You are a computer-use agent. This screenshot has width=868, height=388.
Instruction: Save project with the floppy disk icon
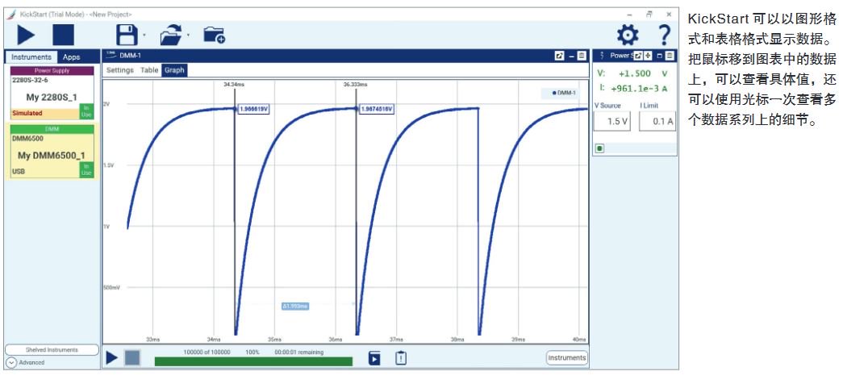point(127,34)
